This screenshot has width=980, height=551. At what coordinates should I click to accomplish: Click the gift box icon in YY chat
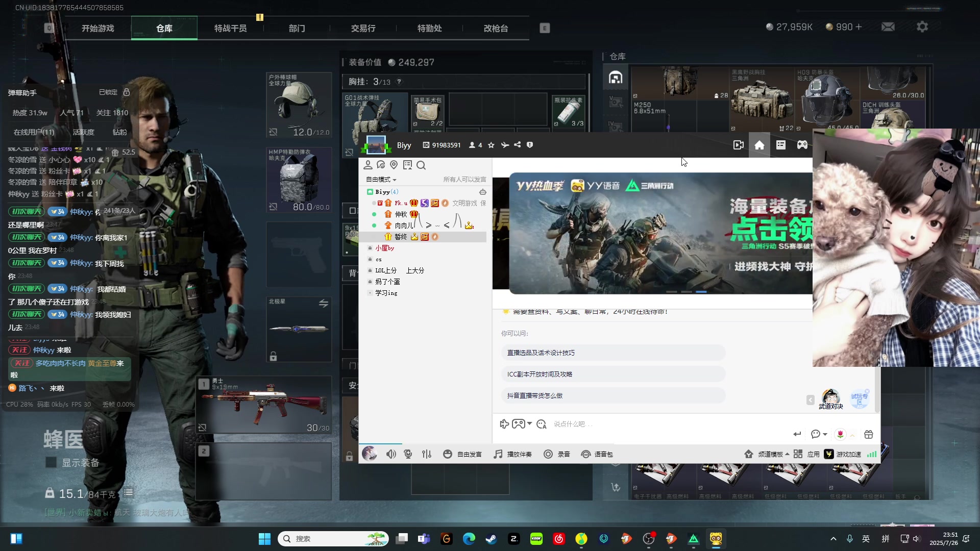point(869,434)
